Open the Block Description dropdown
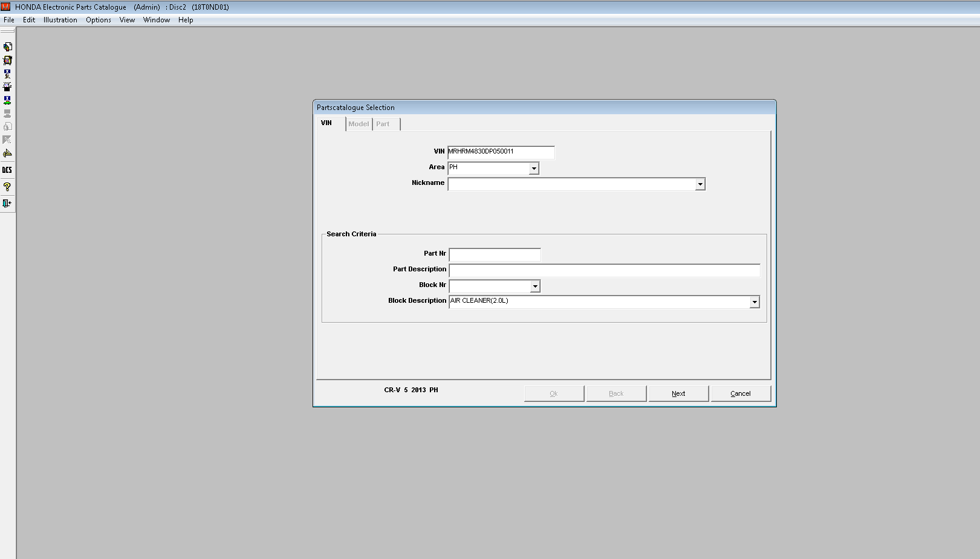Image resolution: width=980 pixels, height=559 pixels. [754, 302]
